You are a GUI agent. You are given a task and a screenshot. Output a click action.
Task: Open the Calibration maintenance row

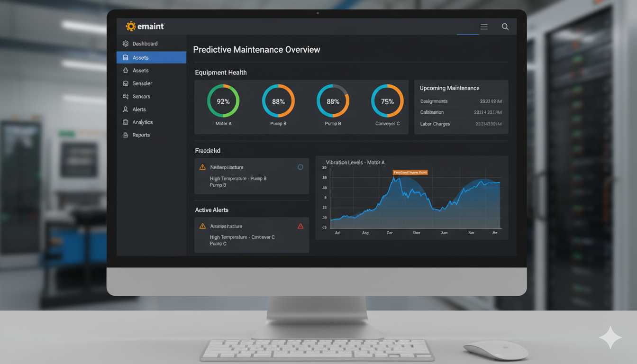(x=461, y=112)
